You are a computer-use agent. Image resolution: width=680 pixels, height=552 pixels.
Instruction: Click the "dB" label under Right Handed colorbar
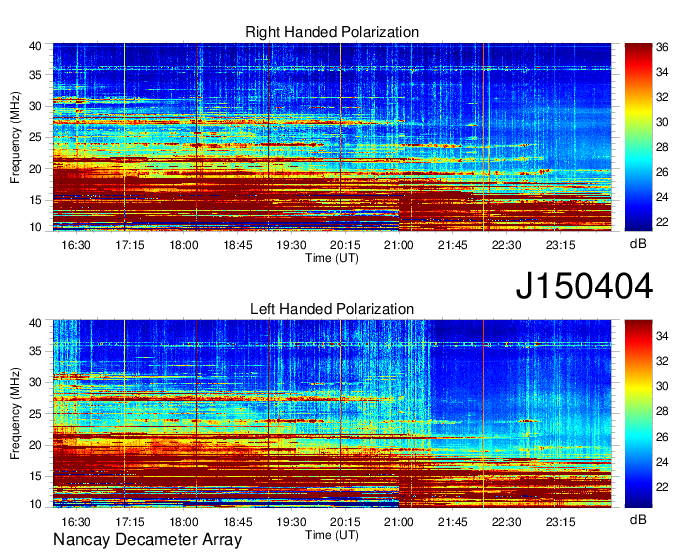coord(638,244)
